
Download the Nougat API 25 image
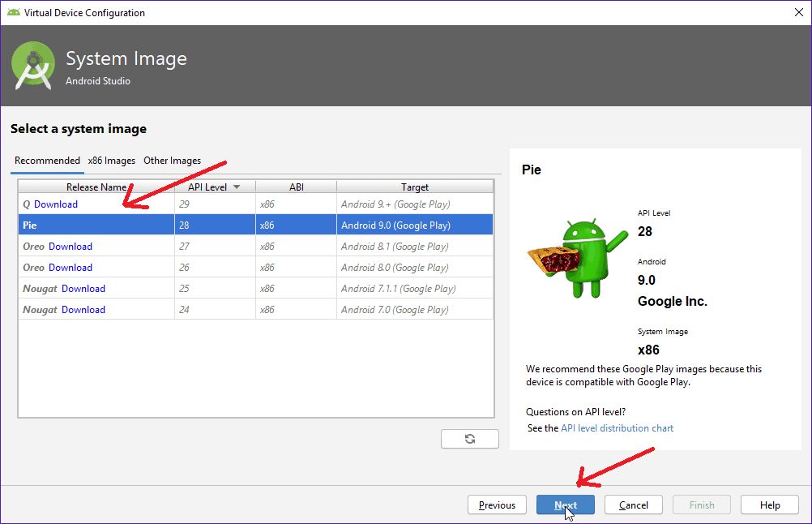pyautogui.click(x=83, y=288)
